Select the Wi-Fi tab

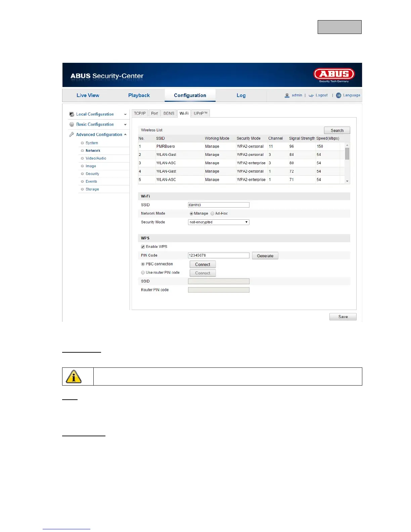point(184,114)
